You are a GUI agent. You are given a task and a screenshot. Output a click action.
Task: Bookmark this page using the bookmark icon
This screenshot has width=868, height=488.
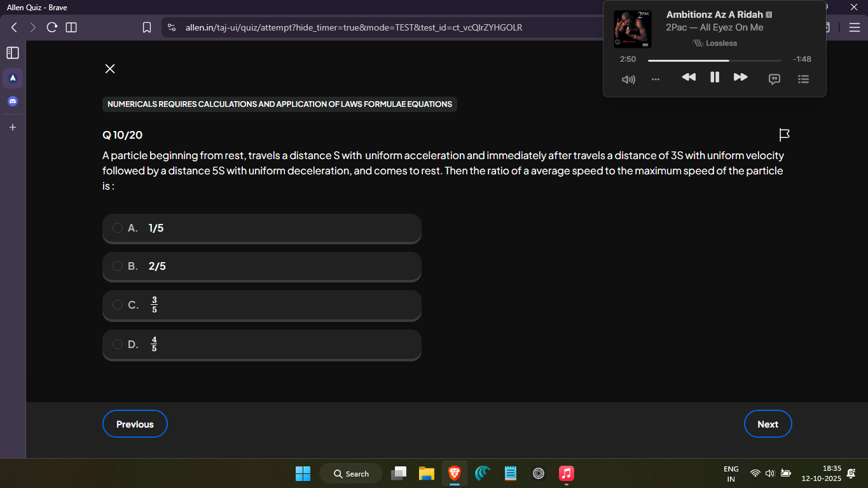(x=147, y=27)
